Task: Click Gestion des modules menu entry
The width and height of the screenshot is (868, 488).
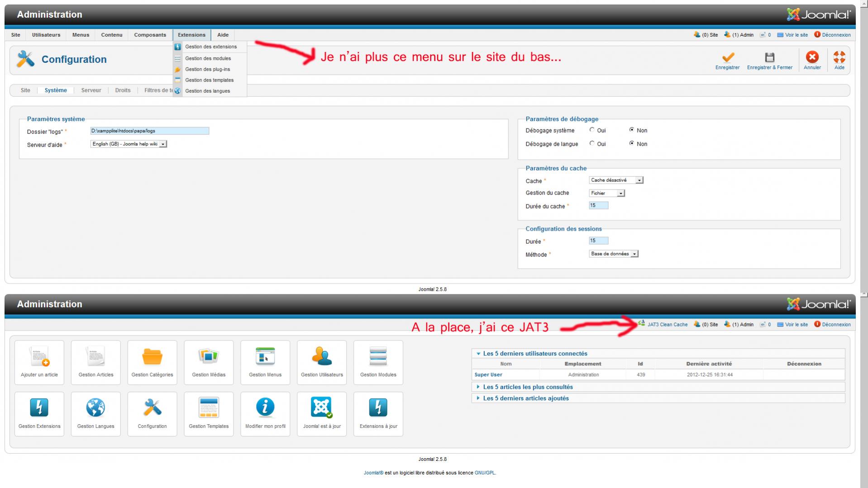Action: 208,58
